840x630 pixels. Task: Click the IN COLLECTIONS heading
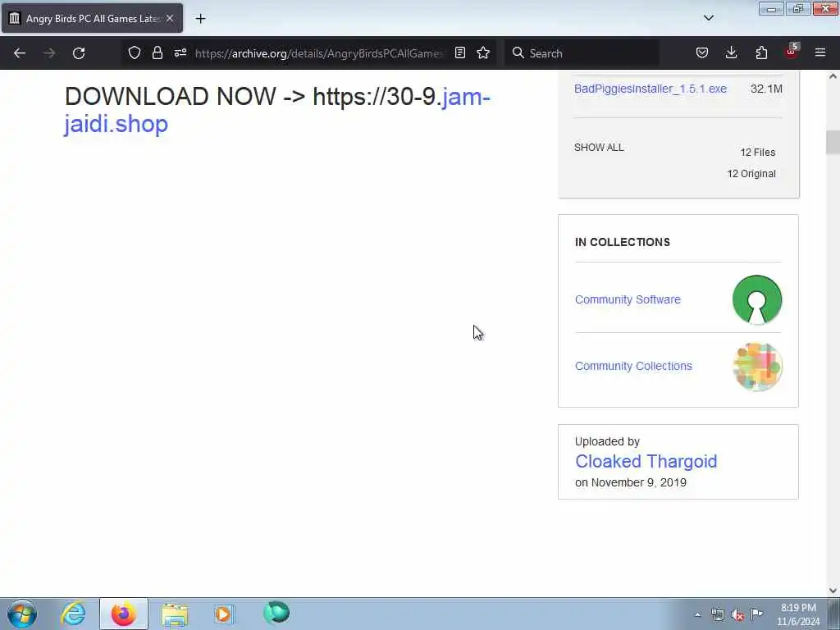tap(623, 242)
